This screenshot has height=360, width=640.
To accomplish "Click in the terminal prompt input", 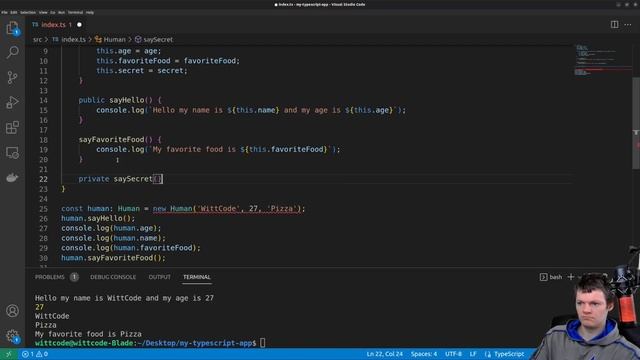I will 262,343.
